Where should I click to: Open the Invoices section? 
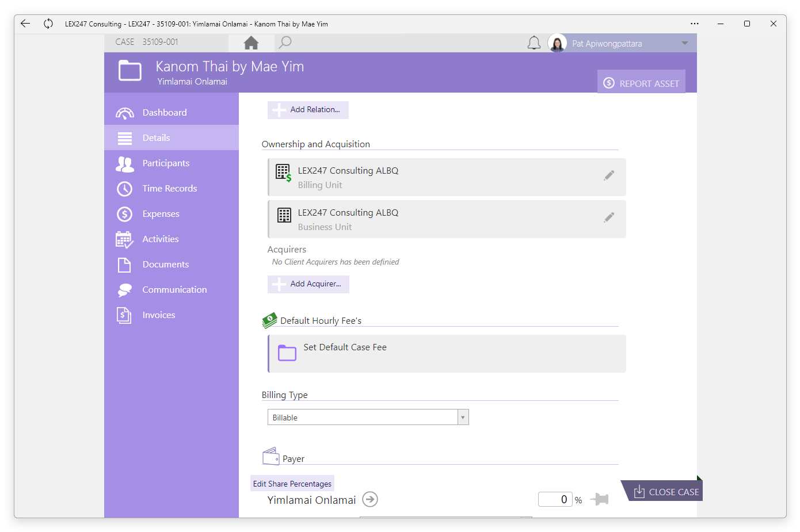[x=172, y=315]
